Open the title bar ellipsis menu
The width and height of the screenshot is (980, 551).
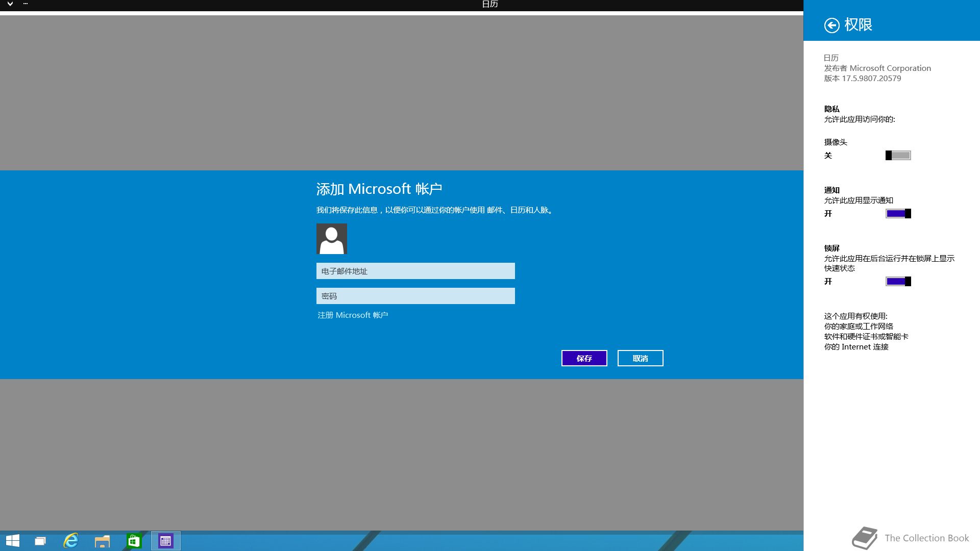[x=26, y=4]
